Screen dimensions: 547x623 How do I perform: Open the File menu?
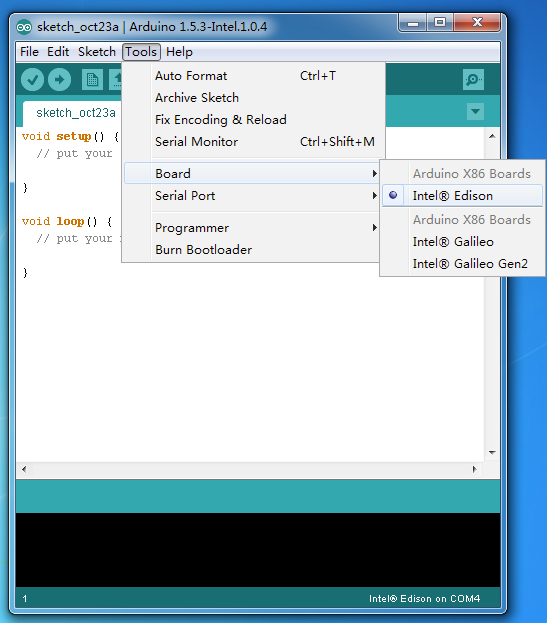click(29, 52)
